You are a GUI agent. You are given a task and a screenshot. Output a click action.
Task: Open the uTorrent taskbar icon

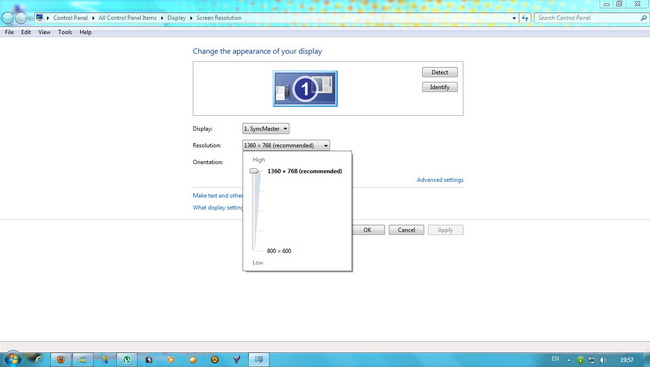127,360
